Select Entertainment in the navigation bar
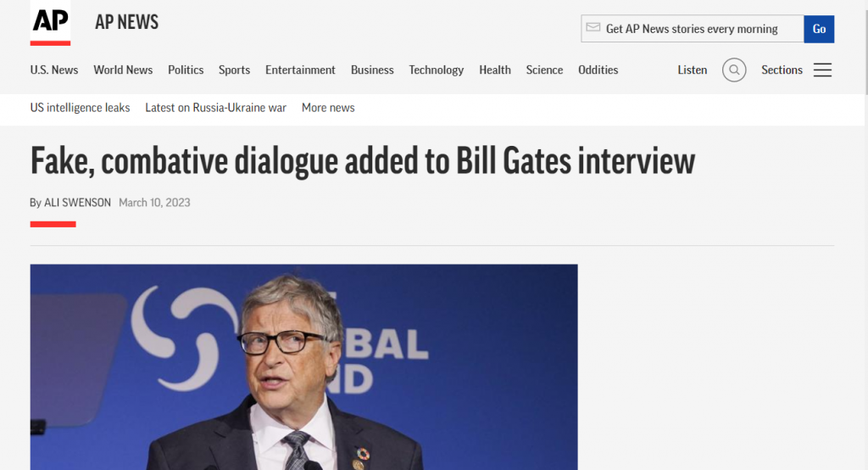Image resolution: width=868 pixels, height=470 pixels. coord(300,70)
